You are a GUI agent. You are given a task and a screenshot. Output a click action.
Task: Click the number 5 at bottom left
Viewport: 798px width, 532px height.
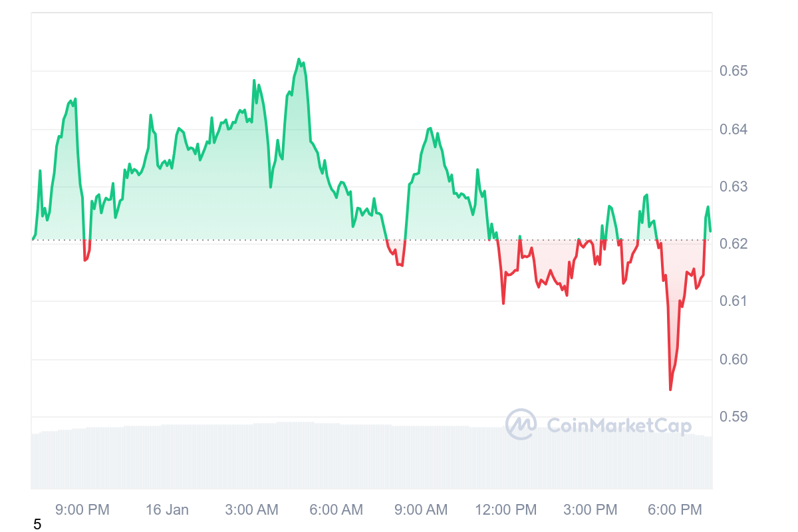click(37, 525)
